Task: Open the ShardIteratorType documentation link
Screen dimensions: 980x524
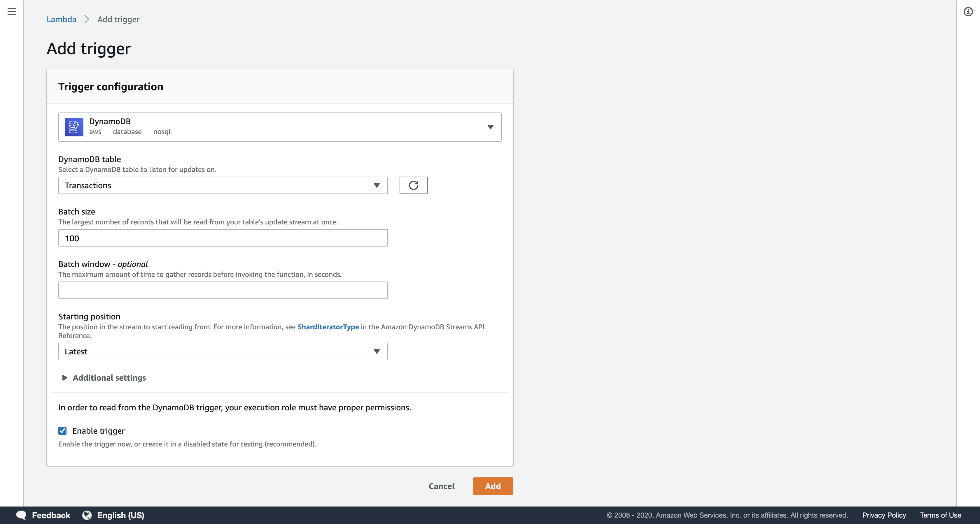Action: pyautogui.click(x=328, y=327)
